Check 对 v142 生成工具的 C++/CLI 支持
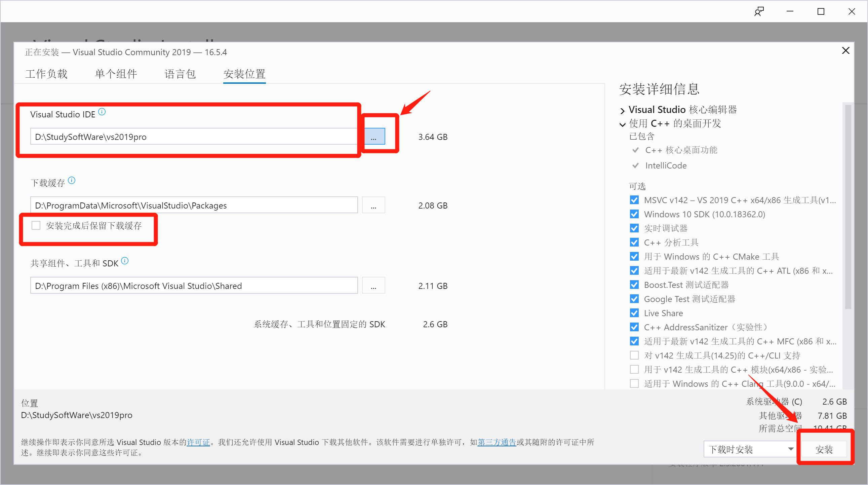The image size is (868, 485). (x=634, y=355)
